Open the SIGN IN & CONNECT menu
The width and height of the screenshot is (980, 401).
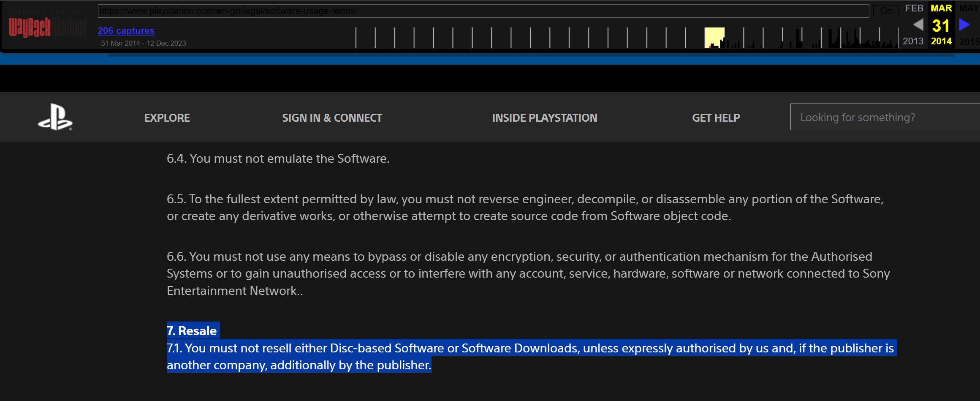[332, 117]
